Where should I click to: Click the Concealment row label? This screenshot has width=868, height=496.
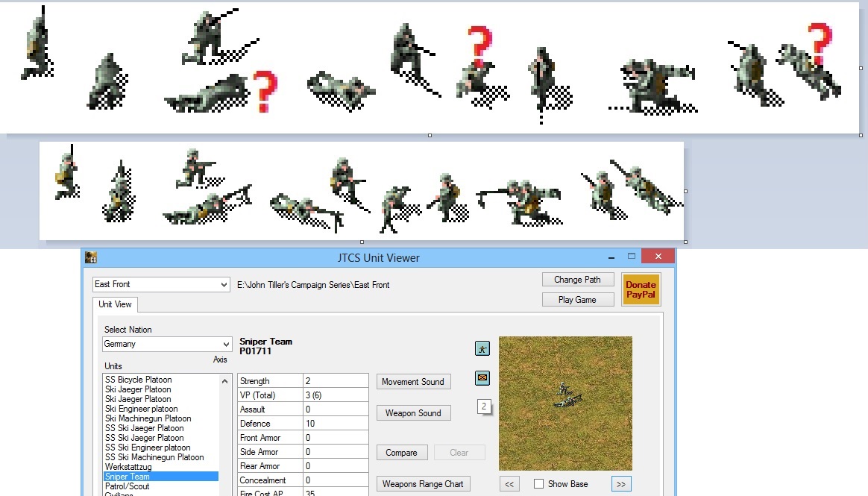tap(270, 480)
